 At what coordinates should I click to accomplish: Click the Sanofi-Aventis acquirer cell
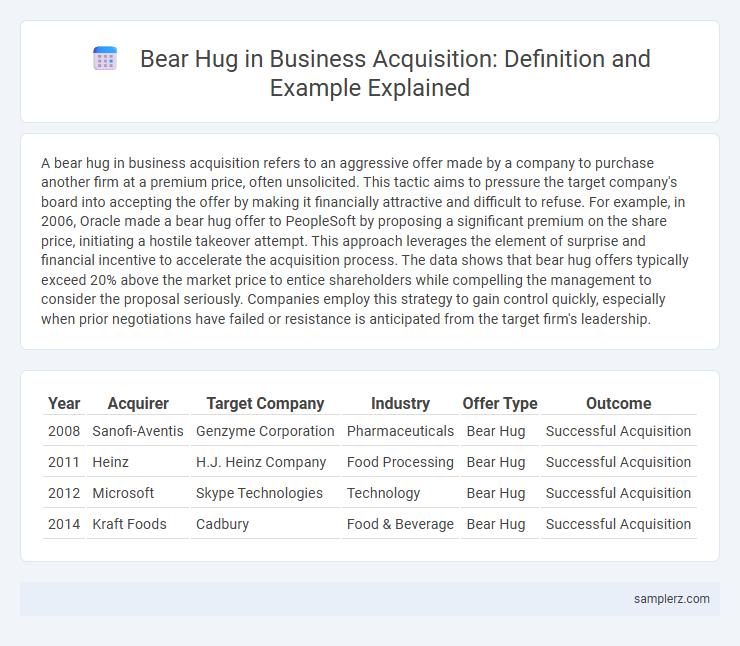tap(138, 431)
